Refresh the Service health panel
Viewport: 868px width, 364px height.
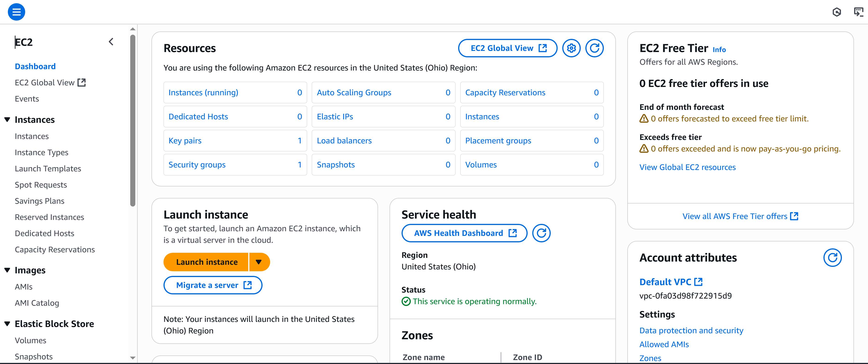click(x=541, y=233)
